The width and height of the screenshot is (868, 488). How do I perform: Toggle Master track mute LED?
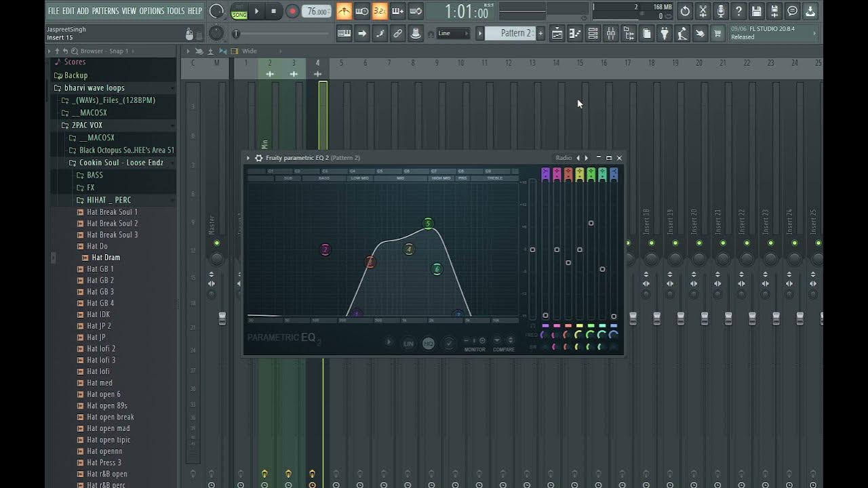point(216,243)
